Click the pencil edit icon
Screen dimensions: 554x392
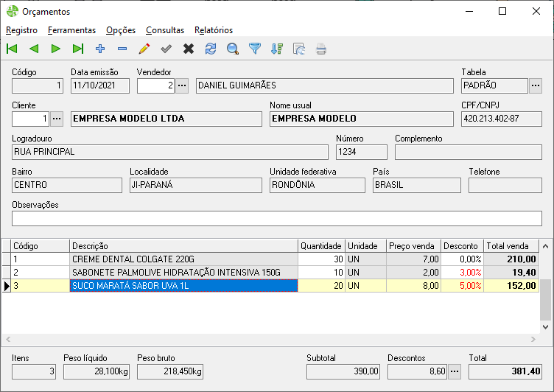144,49
